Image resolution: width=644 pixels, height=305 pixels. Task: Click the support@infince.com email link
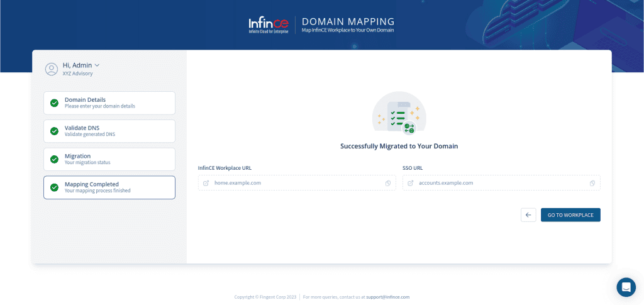pos(387,297)
